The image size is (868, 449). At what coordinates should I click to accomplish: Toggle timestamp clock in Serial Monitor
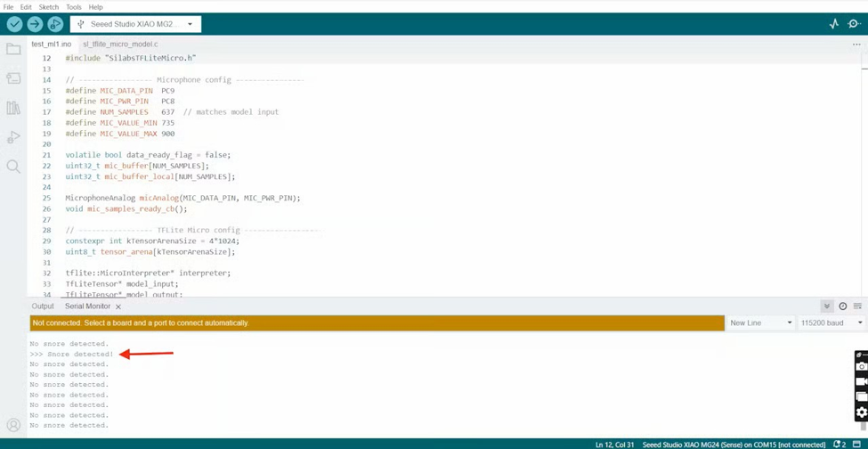tap(842, 306)
